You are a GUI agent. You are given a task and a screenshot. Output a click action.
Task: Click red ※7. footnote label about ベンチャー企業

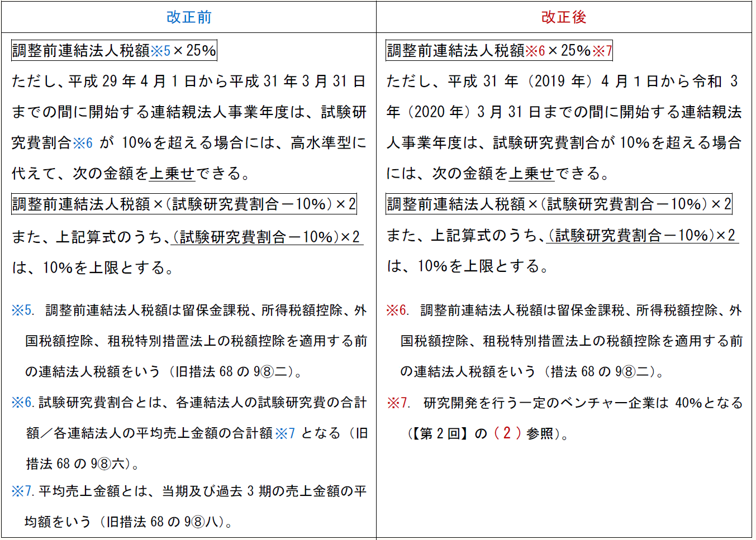click(398, 403)
